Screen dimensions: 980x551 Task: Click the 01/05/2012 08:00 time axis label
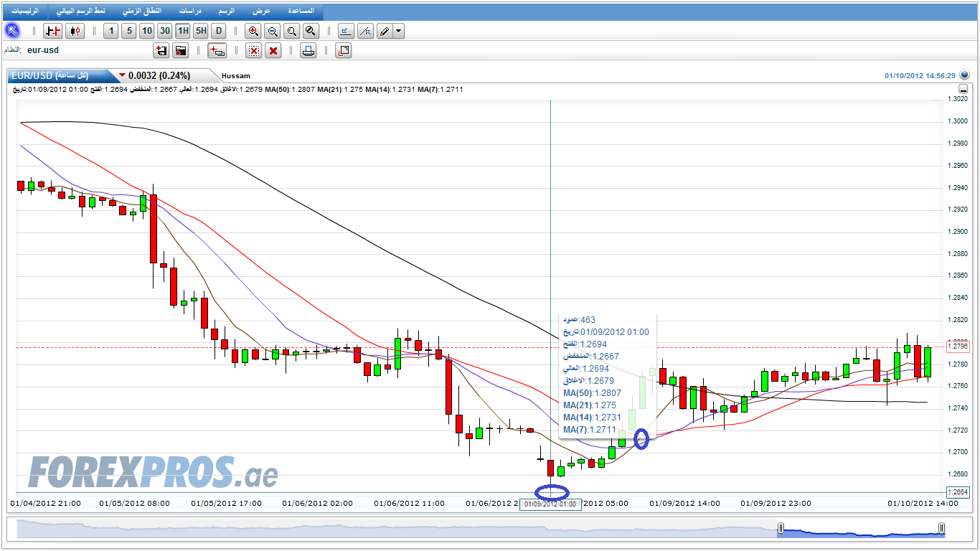(x=135, y=503)
